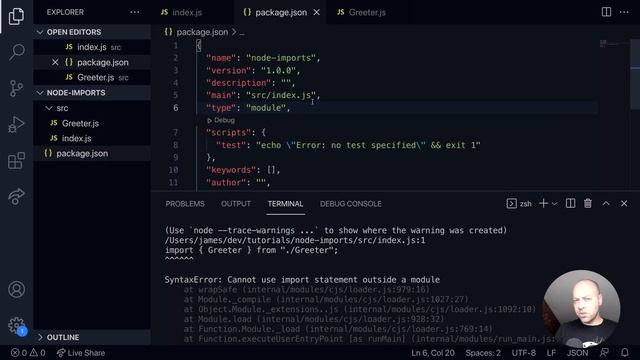Click the "name": "node-imports" line

click(x=263, y=58)
